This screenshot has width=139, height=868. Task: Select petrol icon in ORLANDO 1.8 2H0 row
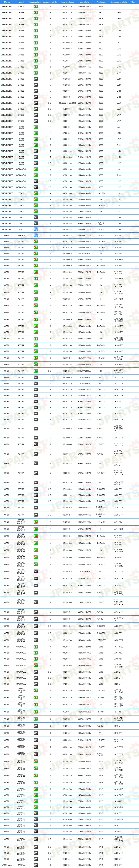[x=36, y=175]
